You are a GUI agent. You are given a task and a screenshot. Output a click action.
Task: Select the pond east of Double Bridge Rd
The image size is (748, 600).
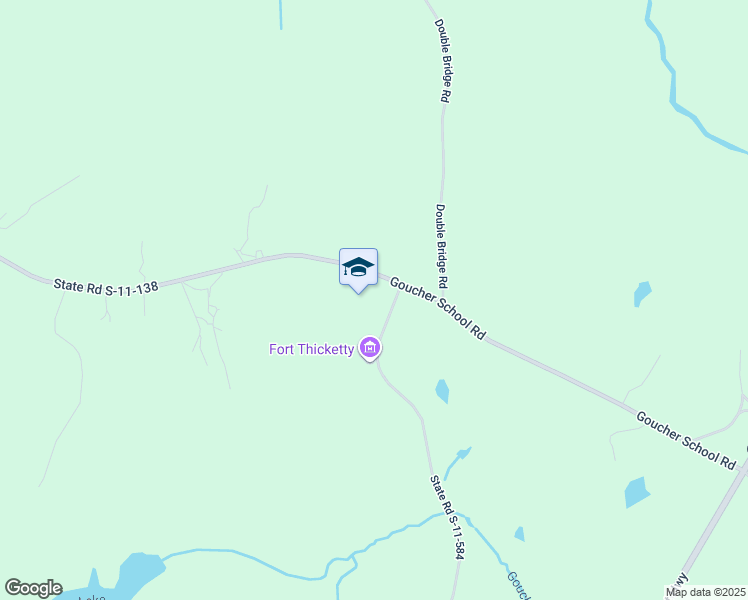(x=642, y=293)
